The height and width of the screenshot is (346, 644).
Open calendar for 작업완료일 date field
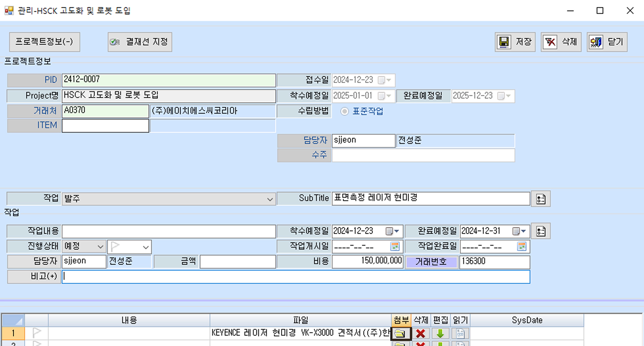(522, 247)
